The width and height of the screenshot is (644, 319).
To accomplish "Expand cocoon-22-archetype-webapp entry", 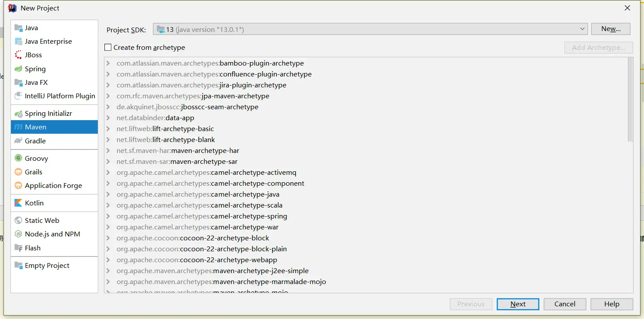I will pos(108,260).
